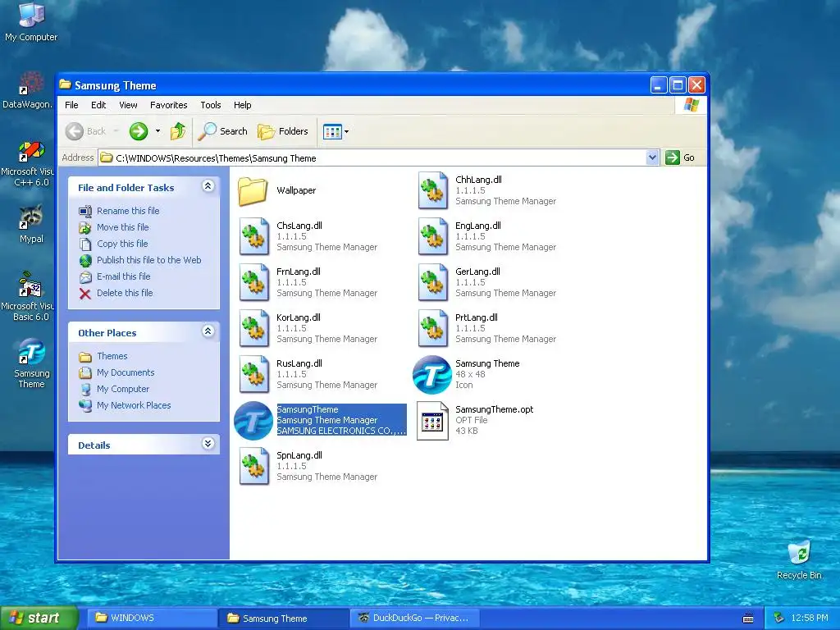Viewport: 840px width, 630px height.
Task: Go up one folder level
Action: coord(178,131)
